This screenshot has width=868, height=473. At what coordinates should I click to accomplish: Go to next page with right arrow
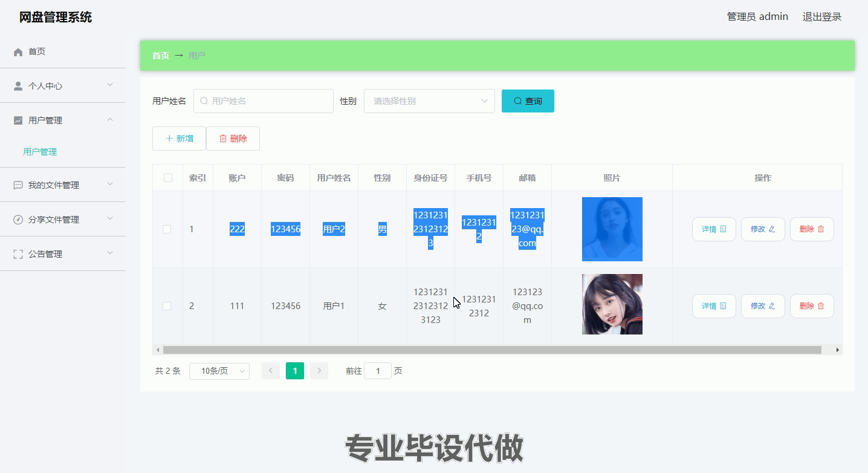click(x=319, y=371)
